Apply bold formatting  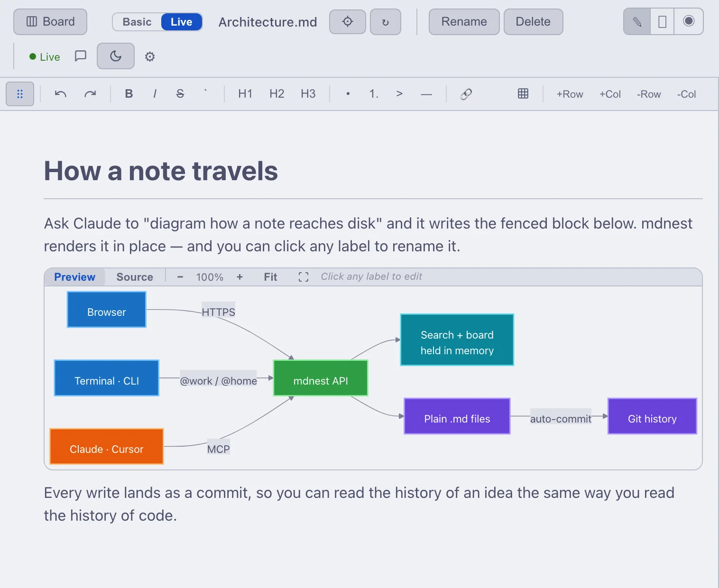pyautogui.click(x=129, y=94)
